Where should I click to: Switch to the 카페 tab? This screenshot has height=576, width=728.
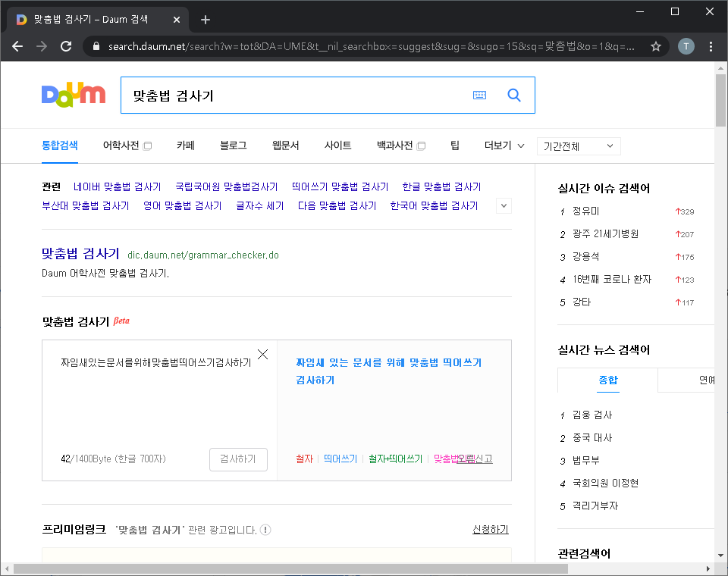pos(185,146)
